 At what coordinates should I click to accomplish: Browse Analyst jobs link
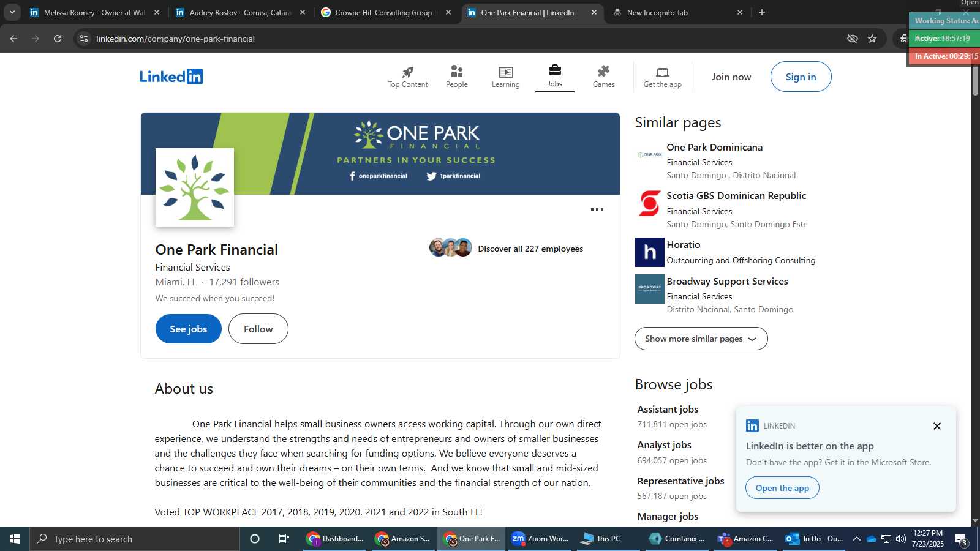[x=664, y=445]
